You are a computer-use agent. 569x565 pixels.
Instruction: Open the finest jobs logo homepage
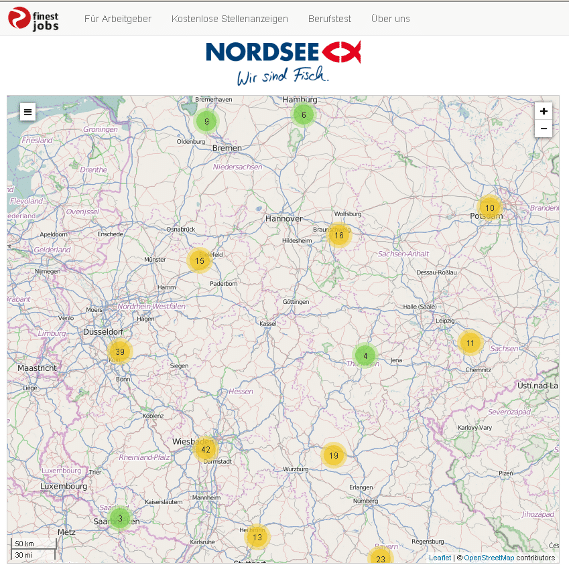[x=33, y=19]
